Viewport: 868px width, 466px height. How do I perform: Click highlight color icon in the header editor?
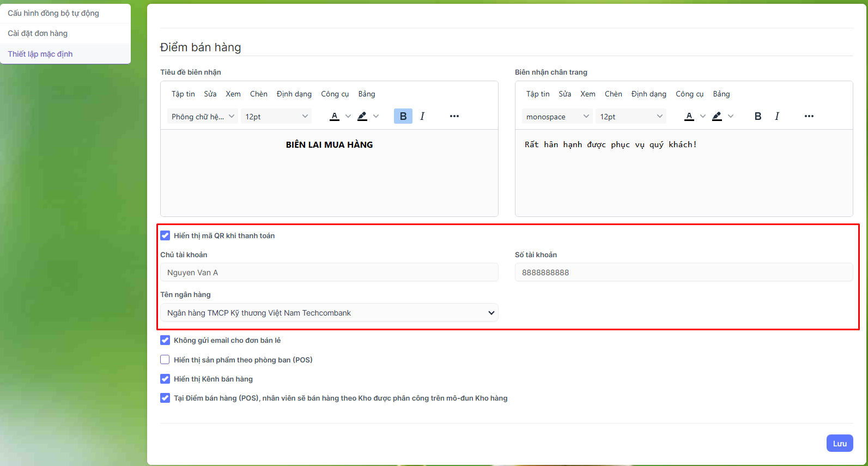pos(362,116)
